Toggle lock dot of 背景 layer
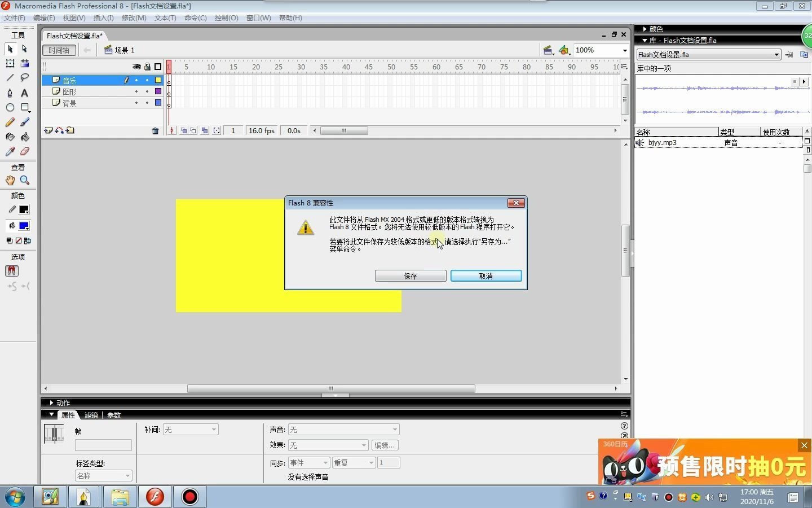 [147, 103]
